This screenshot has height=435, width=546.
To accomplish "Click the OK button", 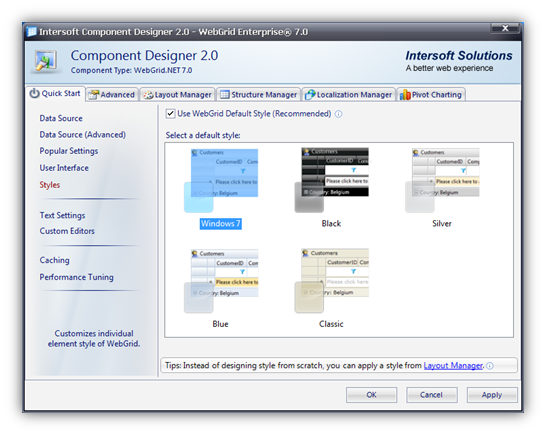I will pos(372,395).
